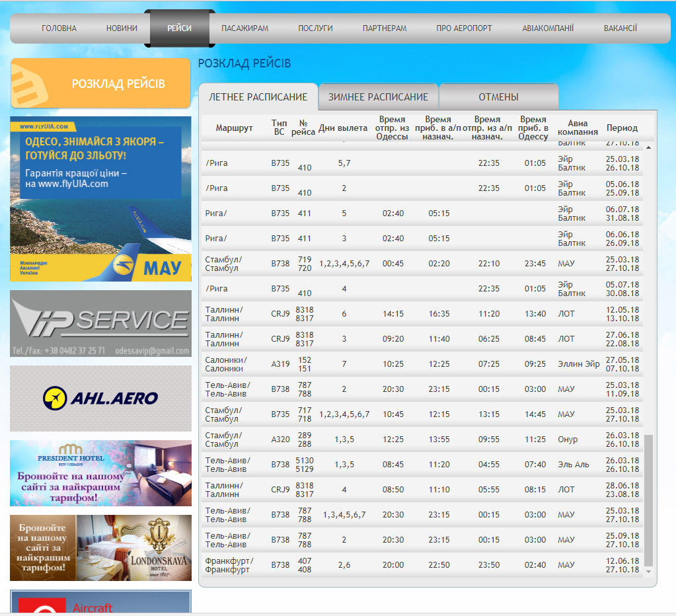Click the Период column header
This screenshot has height=616, width=676.
pos(622,128)
